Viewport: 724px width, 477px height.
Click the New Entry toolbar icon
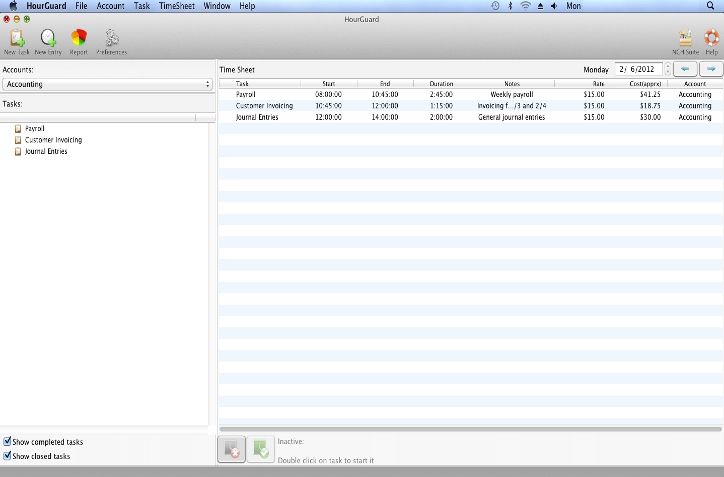tap(47, 40)
